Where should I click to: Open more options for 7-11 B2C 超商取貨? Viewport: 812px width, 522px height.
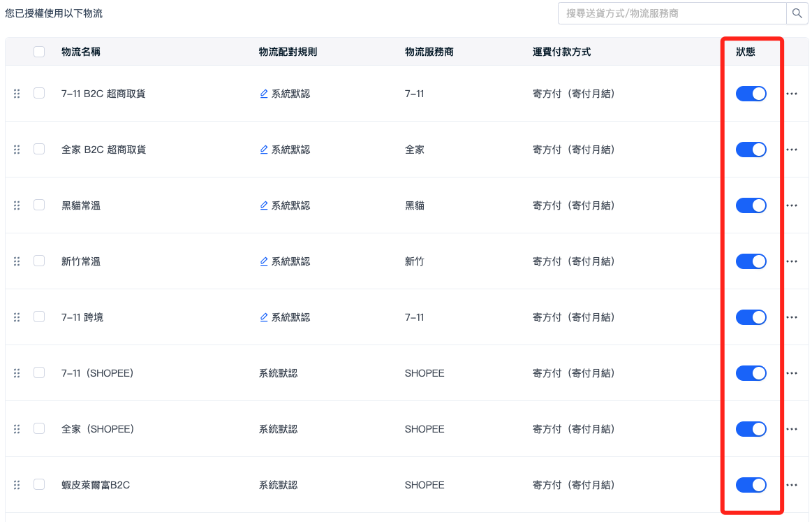(x=792, y=94)
